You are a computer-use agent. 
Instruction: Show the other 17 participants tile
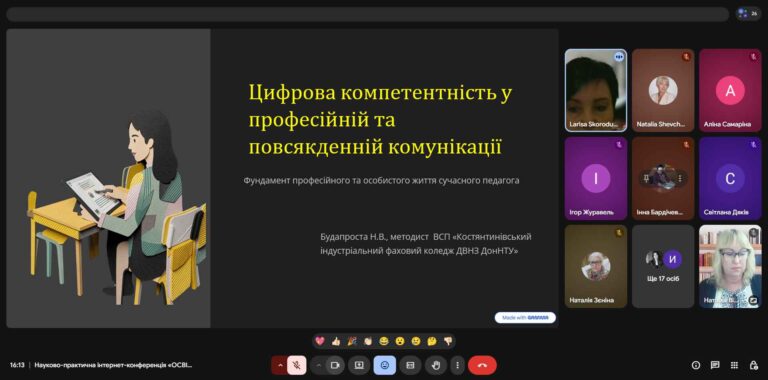coord(663,266)
